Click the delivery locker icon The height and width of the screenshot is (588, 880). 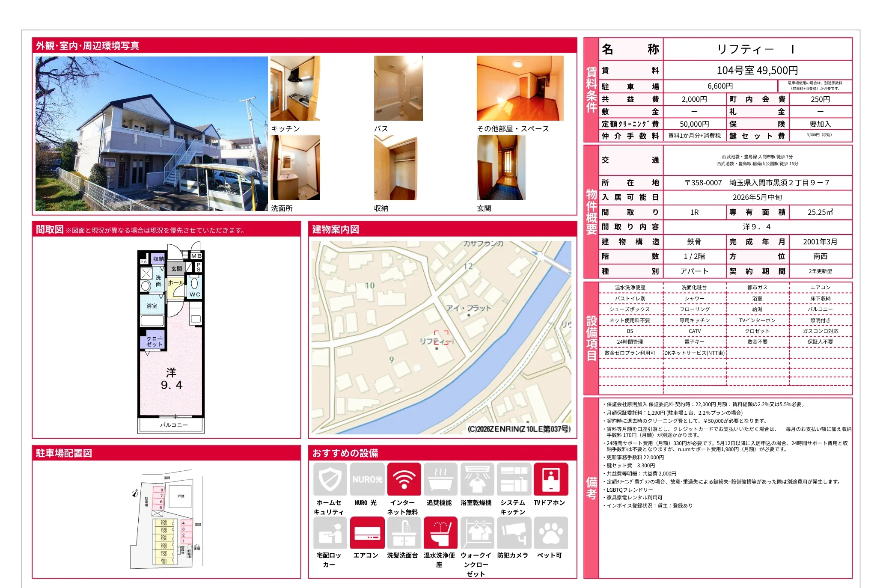tap(330, 532)
